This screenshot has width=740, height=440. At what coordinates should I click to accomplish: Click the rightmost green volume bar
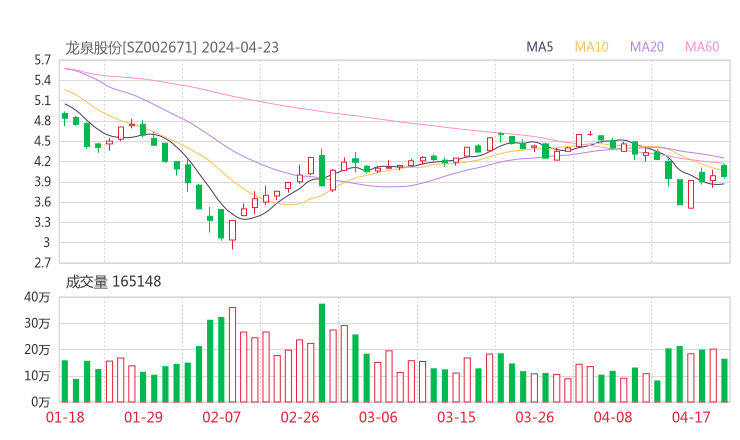click(x=724, y=381)
